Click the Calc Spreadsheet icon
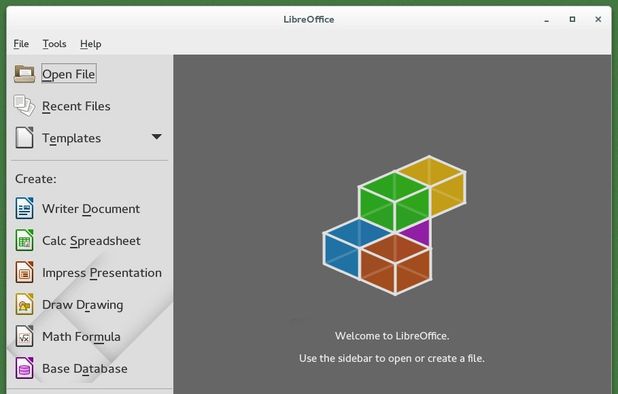Image resolution: width=618 pixels, height=394 pixels. tap(24, 240)
